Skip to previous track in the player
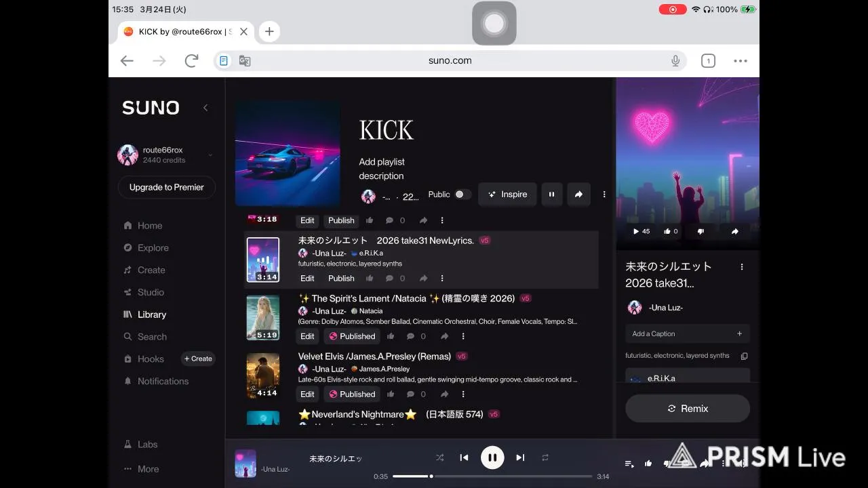The width and height of the screenshot is (868, 488). point(464,457)
